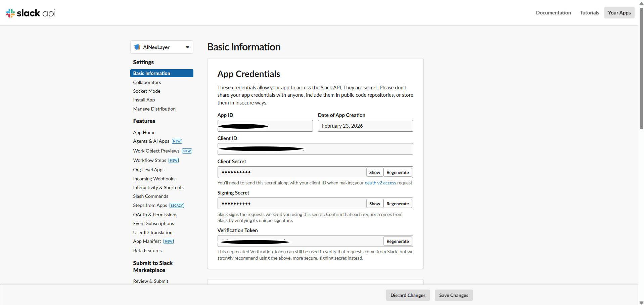The width and height of the screenshot is (644, 305).
Task: Open the Tutorials page
Action: point(589,12)
